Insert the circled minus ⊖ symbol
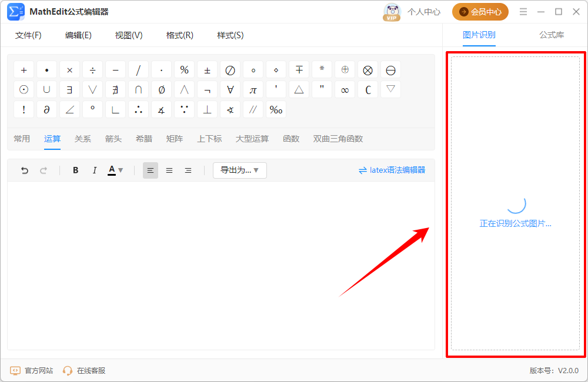 click(391, 70)
